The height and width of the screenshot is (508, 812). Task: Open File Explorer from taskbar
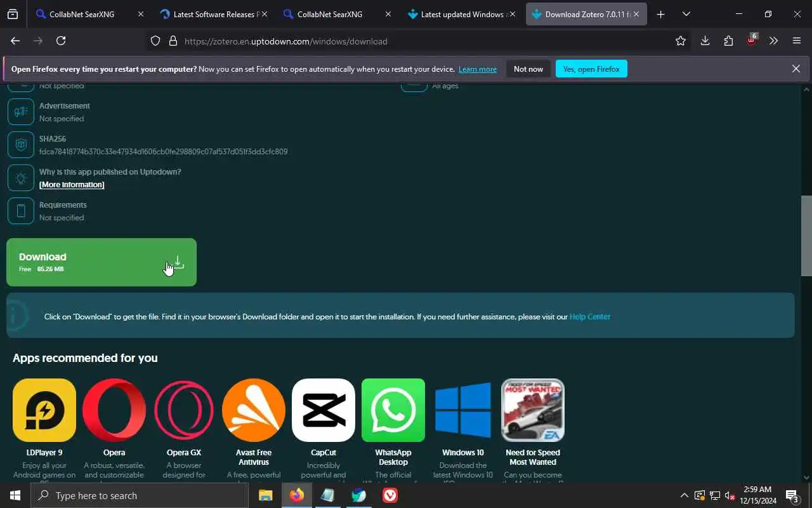click(266, 495)
